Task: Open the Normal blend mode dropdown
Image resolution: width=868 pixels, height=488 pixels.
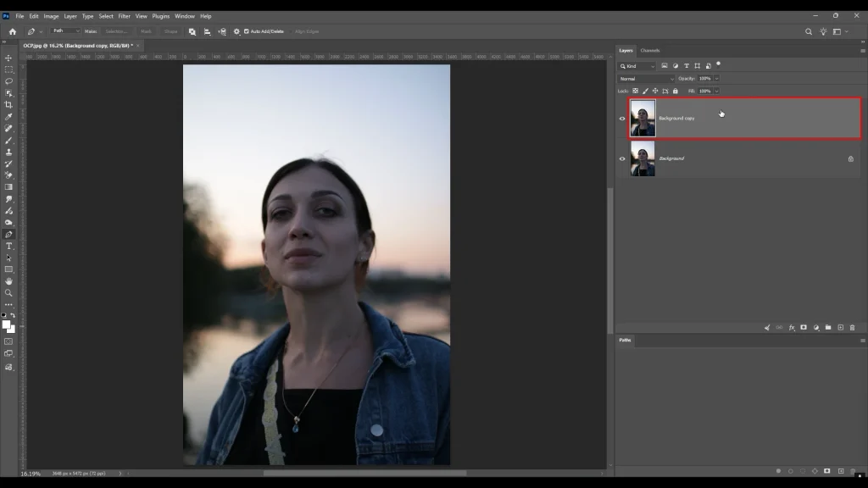Action: 646,79
